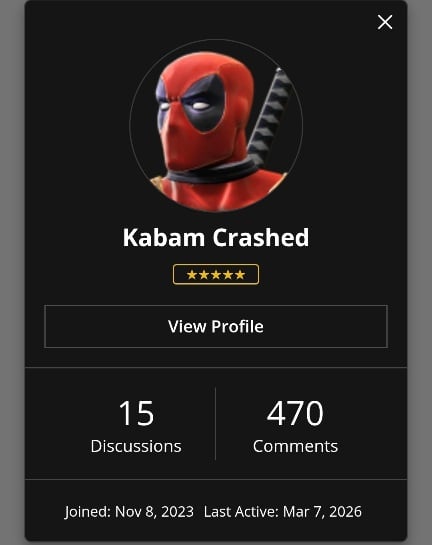The image size is (432, 545).
Task: Click the last star in rank badge
Action: tap(240, 275)
